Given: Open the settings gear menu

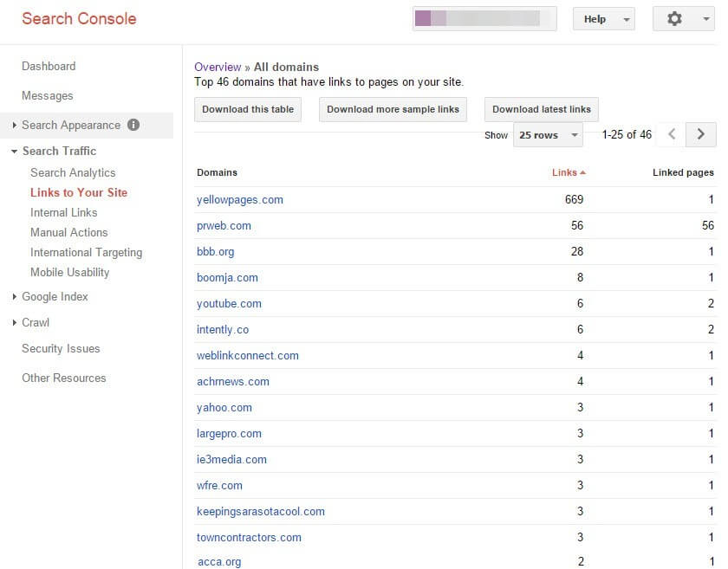Looking at the screenshot, I should pos(674,19).
